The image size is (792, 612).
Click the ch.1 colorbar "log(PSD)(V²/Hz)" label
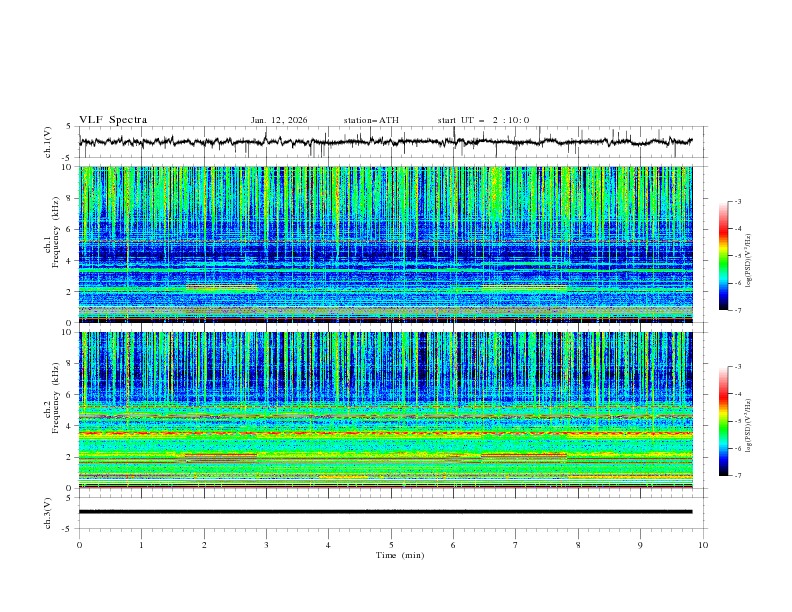[748, 261]
